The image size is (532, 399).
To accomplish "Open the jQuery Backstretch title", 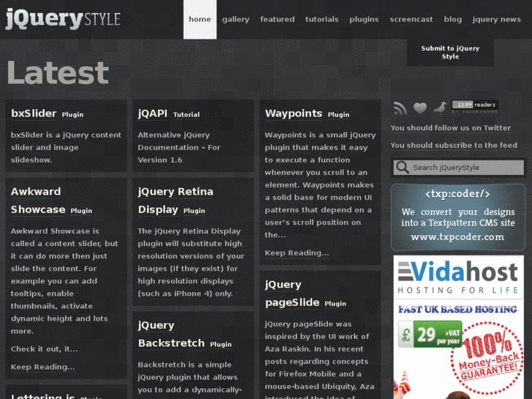I will click(171, 334).
